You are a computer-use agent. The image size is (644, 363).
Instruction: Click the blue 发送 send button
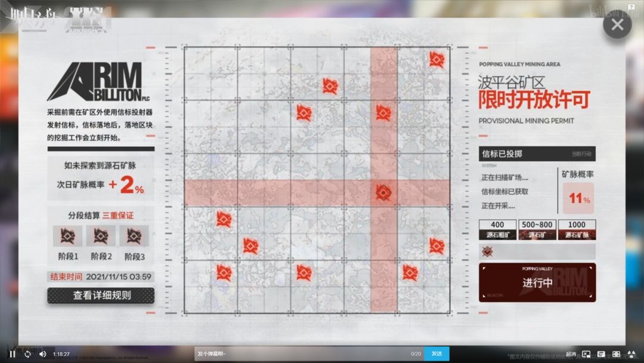(x=436, y=353)
